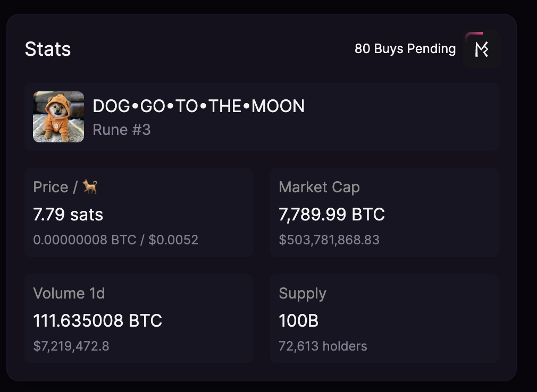
Task: Open the DOG rune hoodie dog thumbnail
Action: (x=58, y=117)
